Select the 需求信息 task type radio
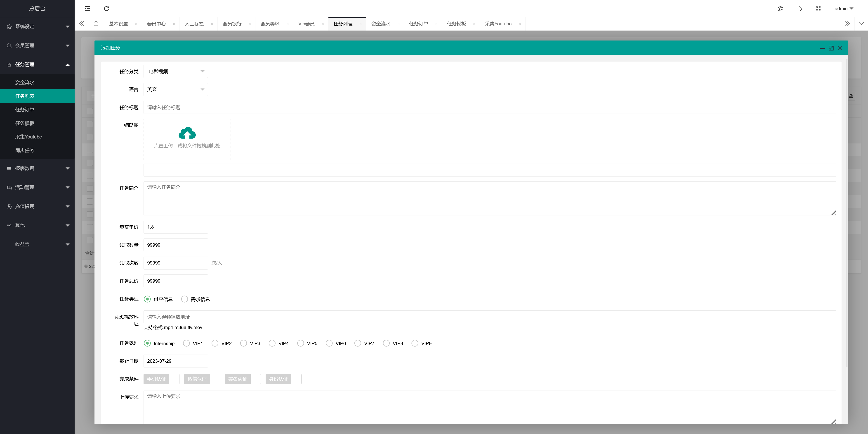The image size is (868, 434). (185, 299)
